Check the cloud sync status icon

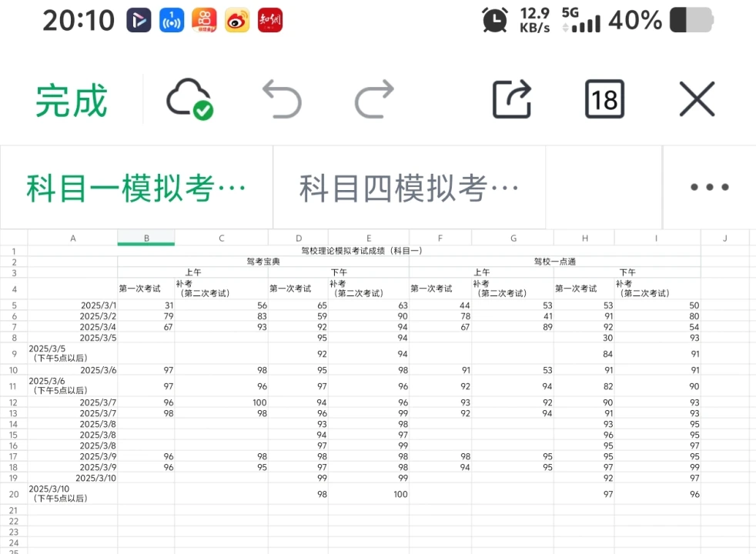[x=189, y=100]
